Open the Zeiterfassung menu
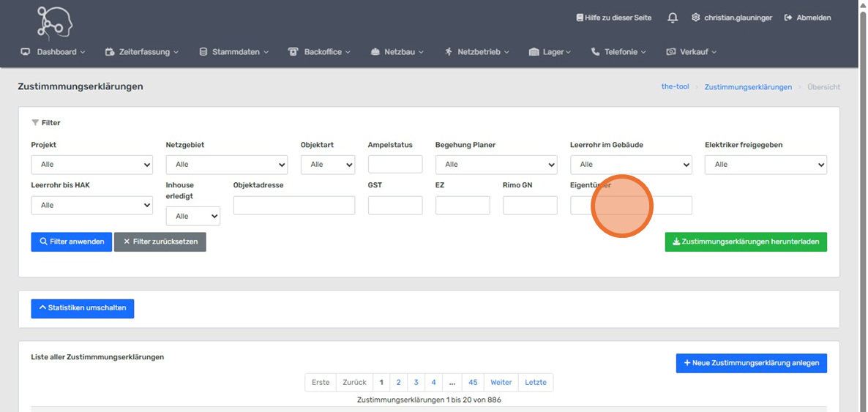Image resolution: width=868 pixels, height=412 pixels. coord(141,52)
